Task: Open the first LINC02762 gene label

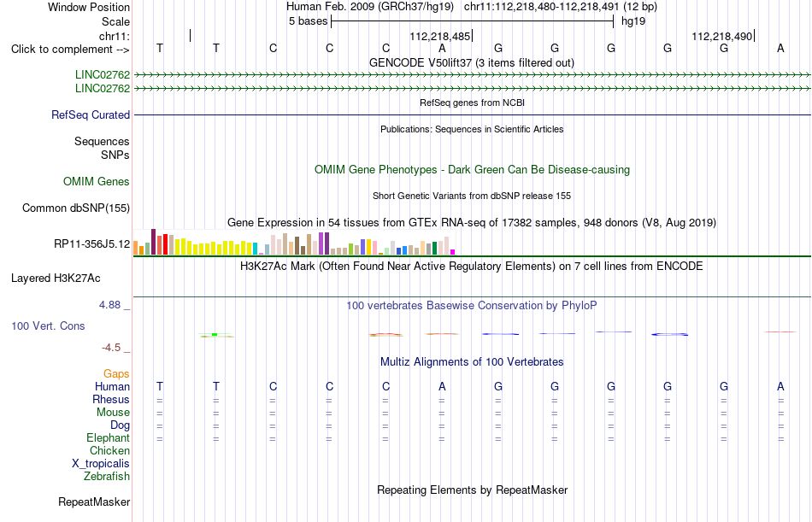Action: [x=103, y=74]
